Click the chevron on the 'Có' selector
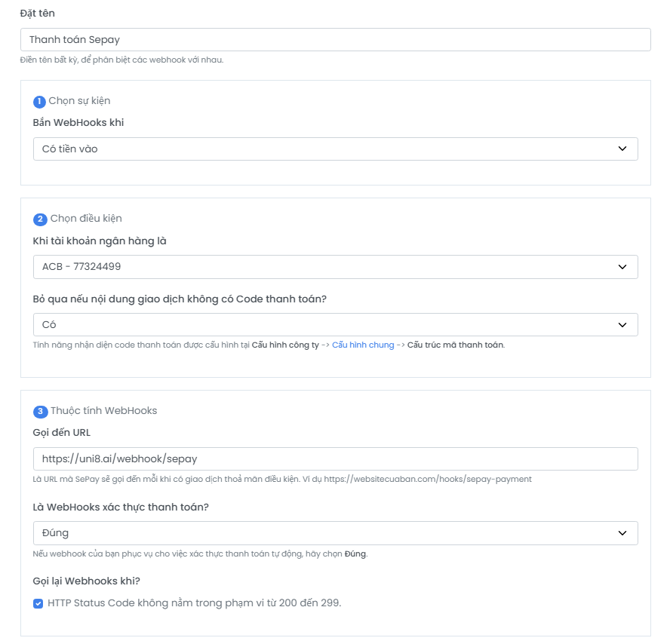Image resolution: width=670 pixels, height=644 pixels. 623,325
